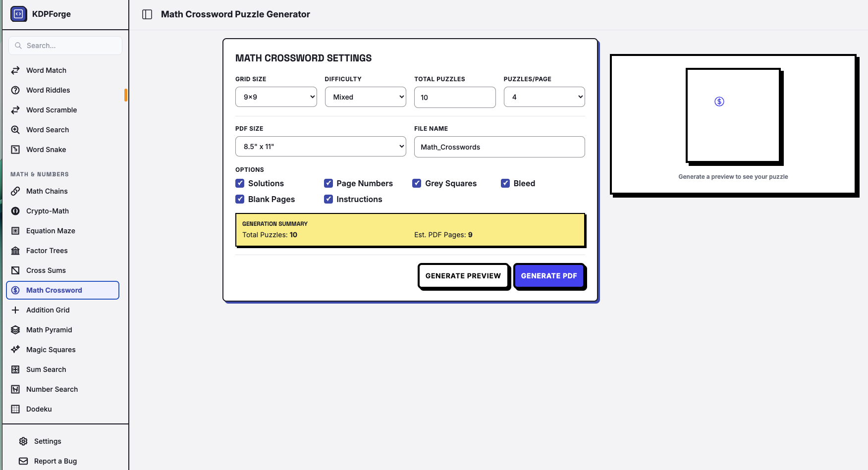Screen dimensions: 868x470
Task: Click the Crypto-Math icon
Action: (x=15, y=211)
